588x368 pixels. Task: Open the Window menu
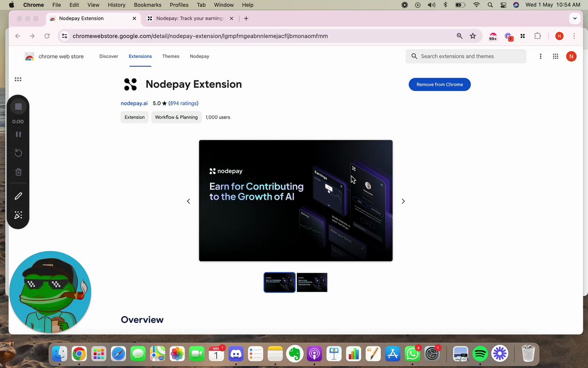click(x=224, y=5)
